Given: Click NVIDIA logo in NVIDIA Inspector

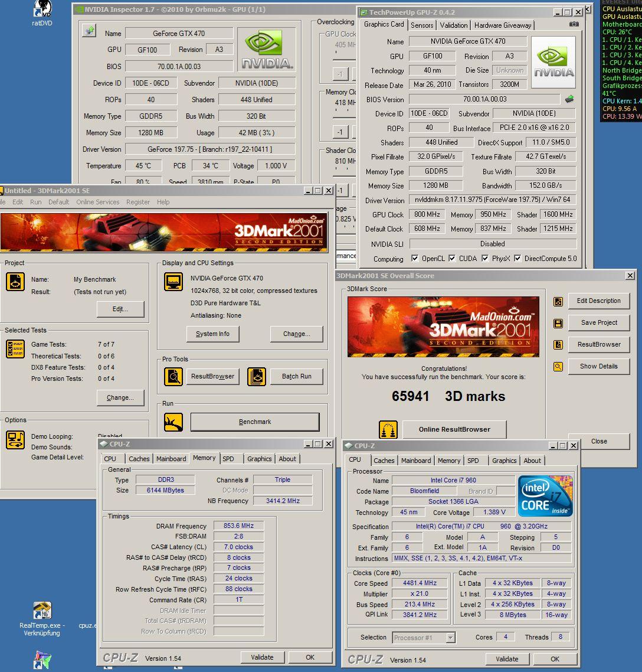Looking at the screenshot, I should coord(266,50).
